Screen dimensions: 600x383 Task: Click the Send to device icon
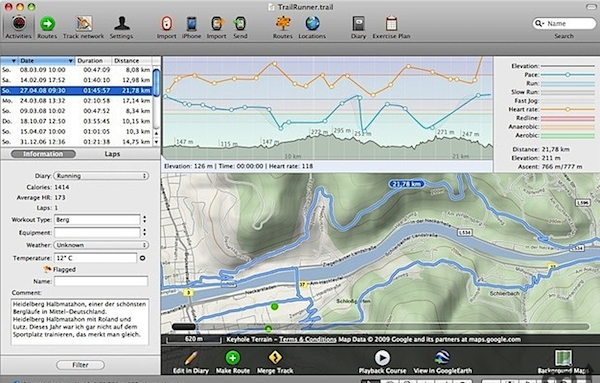click(x=240, y=24)
